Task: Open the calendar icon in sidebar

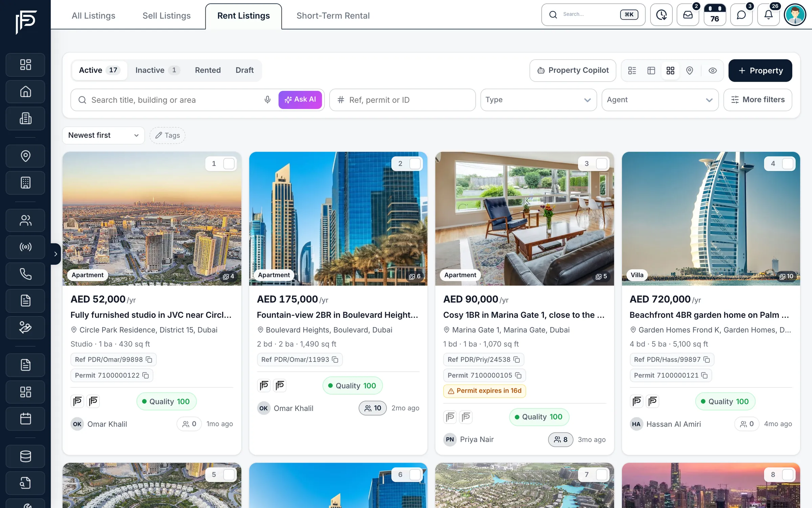Action: point(25,419)
